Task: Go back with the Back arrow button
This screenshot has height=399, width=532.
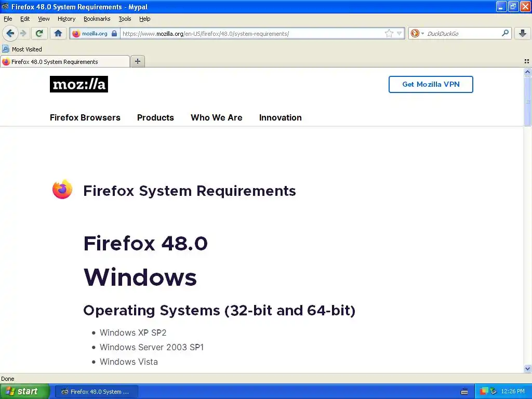Action: coord(10,33)
